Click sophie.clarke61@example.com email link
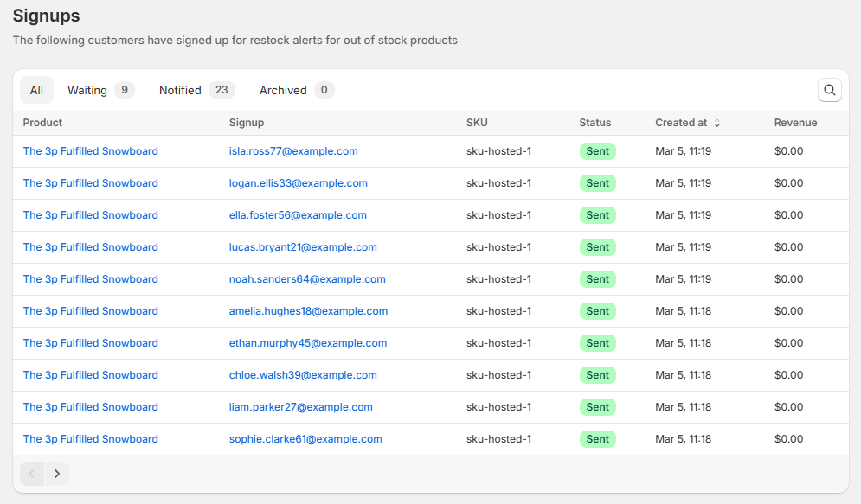 tap(305, 439)
